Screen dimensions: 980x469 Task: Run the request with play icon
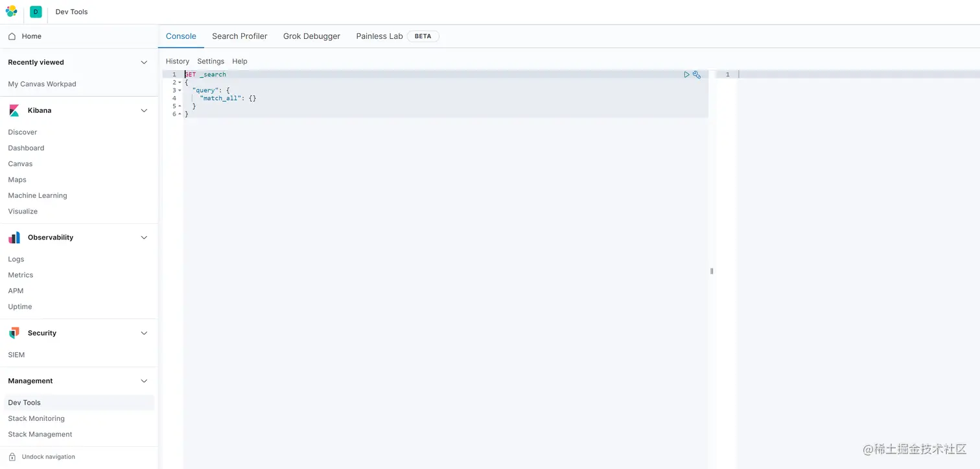pyautogui.click(x=686, y=75)
